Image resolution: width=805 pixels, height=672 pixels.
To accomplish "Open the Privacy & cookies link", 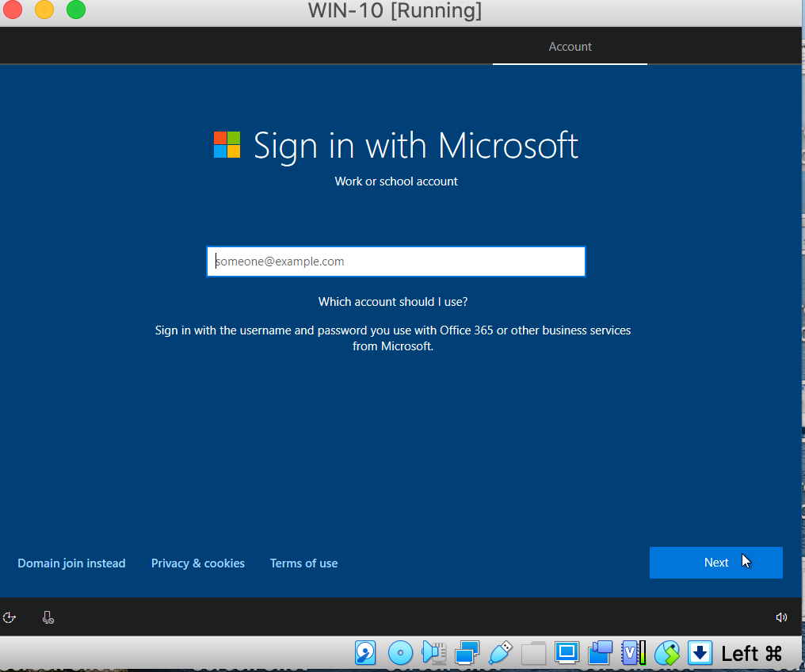I will point(197,563).
